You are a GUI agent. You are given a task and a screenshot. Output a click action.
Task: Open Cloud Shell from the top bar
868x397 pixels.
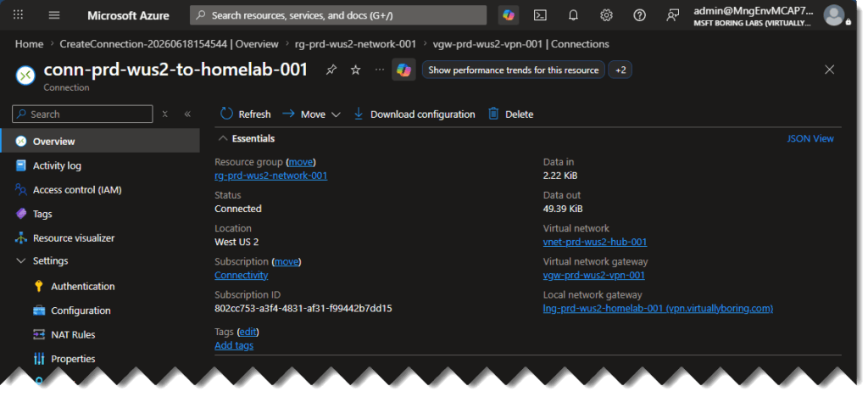(540, 15)
